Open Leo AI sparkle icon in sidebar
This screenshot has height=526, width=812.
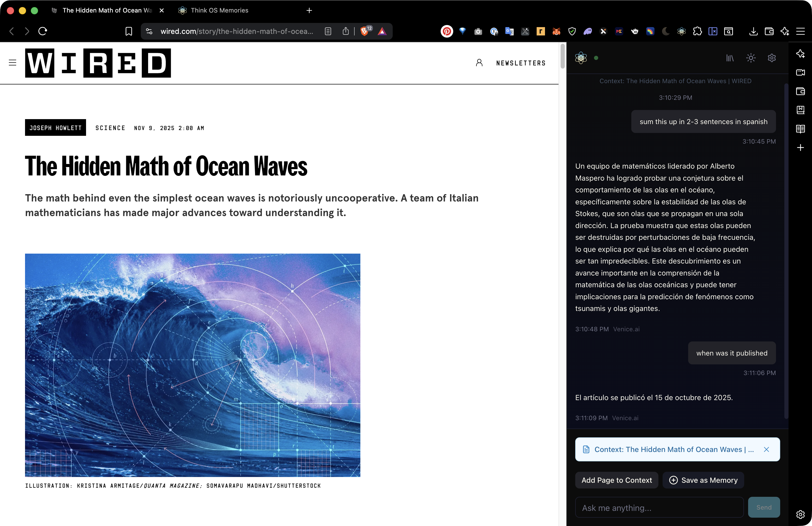tap(801, 54)
